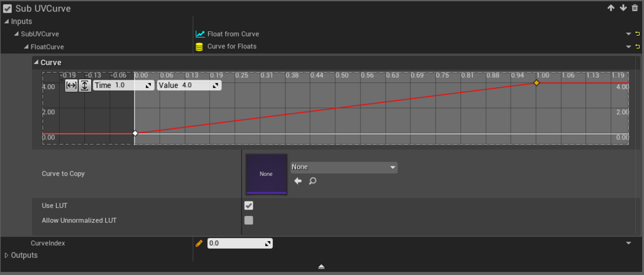This screenshot has height=275, width=644.
Task: Click the Curve to Copy label
Action: click(64, 174)
